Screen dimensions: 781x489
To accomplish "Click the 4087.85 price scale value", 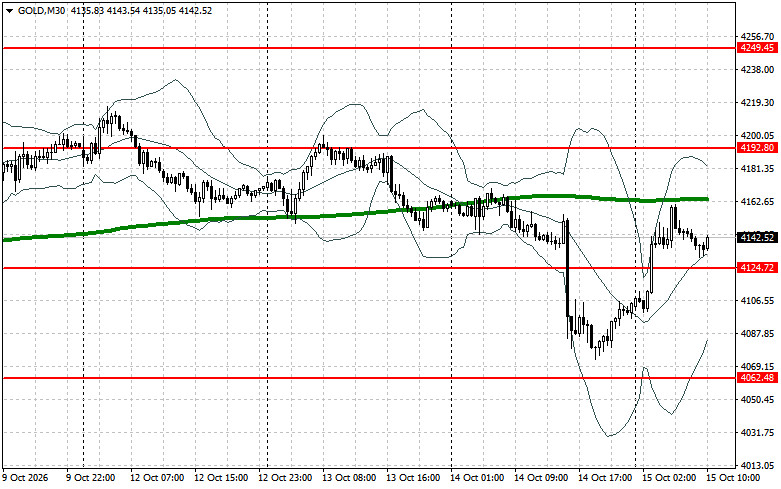I will pyautogui.click(x=758, y=334).
